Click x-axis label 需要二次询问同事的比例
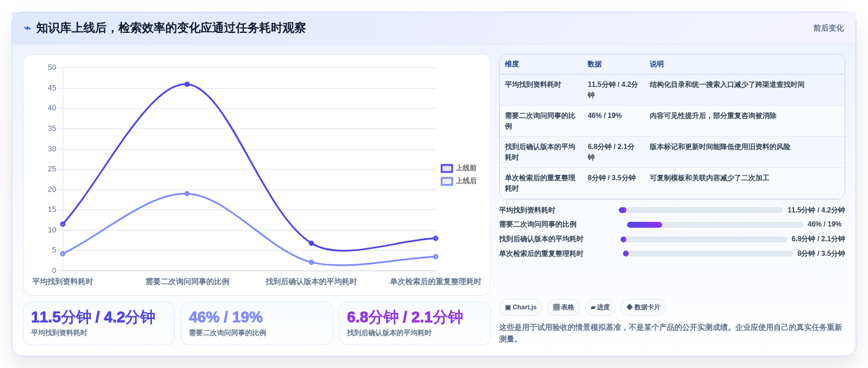 click(x=187, y=282)
